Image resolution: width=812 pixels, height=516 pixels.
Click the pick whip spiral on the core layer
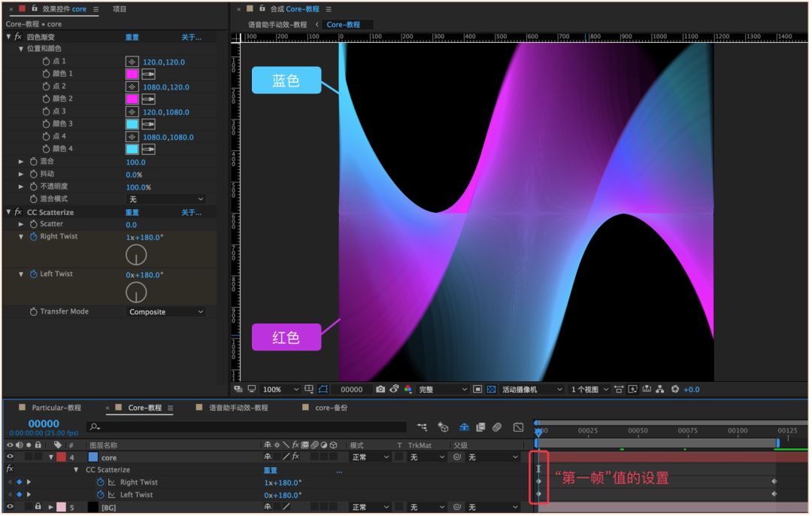tap(457, 457)
